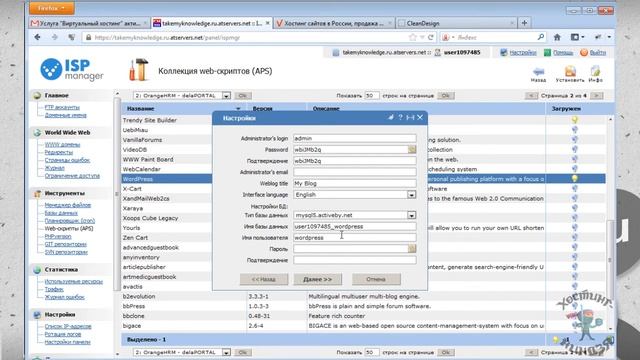Open 'Базы данных' sidebar link
The width and height of the screenshot is (640, 360).
tap(61, 213)
